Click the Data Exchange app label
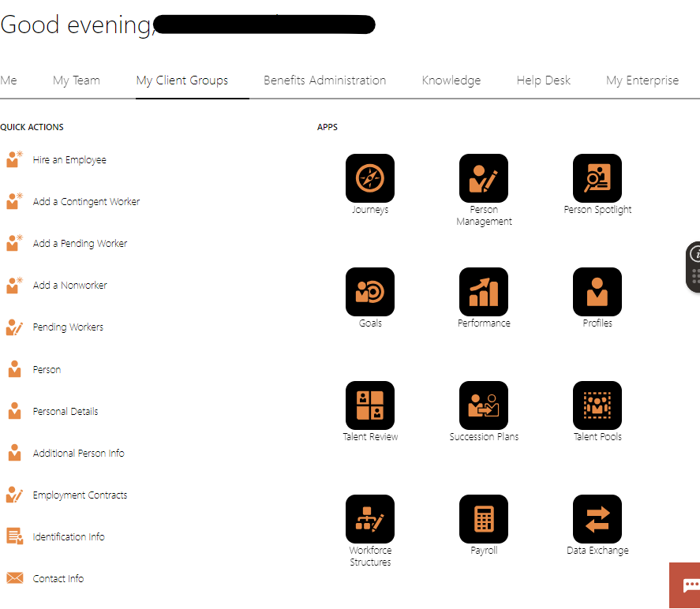Image resolution: width=700 pixels, height=609 pixels. [x=597, y=551]
